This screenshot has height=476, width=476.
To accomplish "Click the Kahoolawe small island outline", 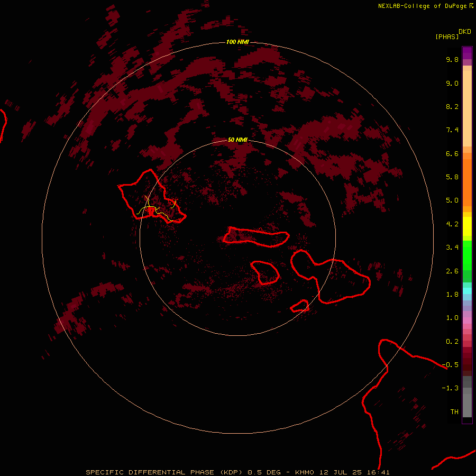I will click(x=300, y=306).
